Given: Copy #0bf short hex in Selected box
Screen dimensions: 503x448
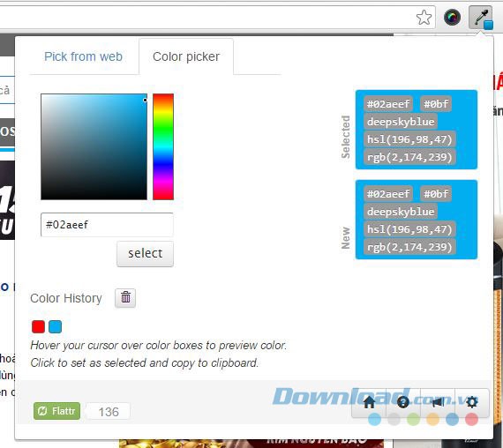Looking at the screenshot, I should (436, 104).
